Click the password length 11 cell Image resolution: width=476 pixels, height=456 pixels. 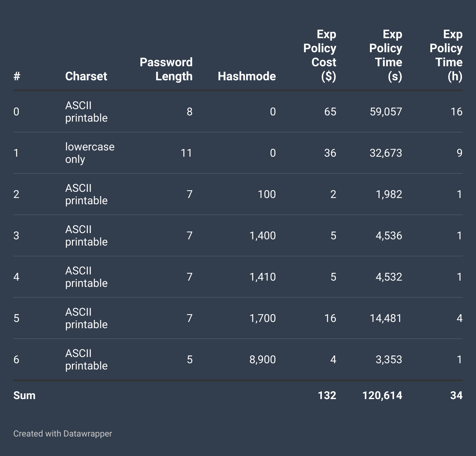click(186, 153)
